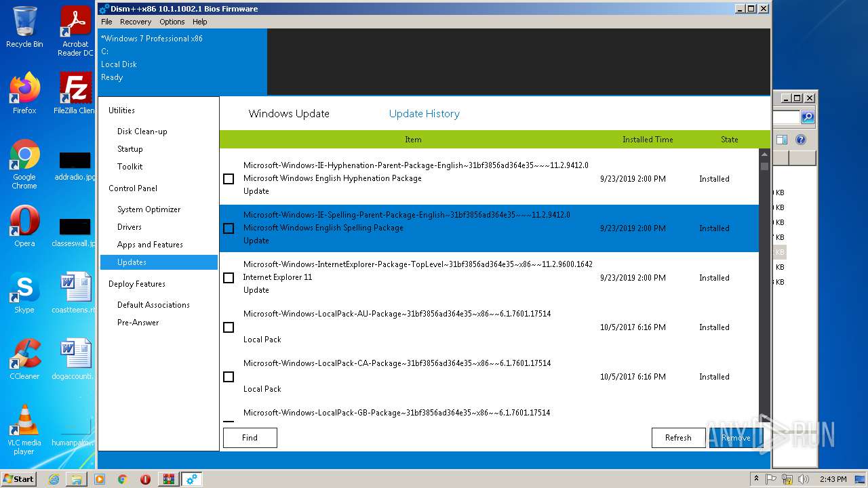This screenshot has width=868, height=488.
Task: Open coastteens.rtf Word document
Action: coord(75,293)
